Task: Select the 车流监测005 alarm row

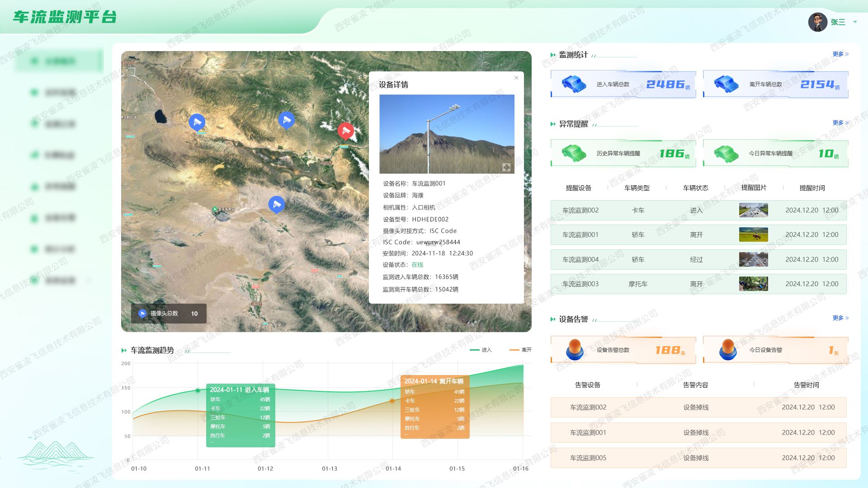Action: [x=698, y=458]
